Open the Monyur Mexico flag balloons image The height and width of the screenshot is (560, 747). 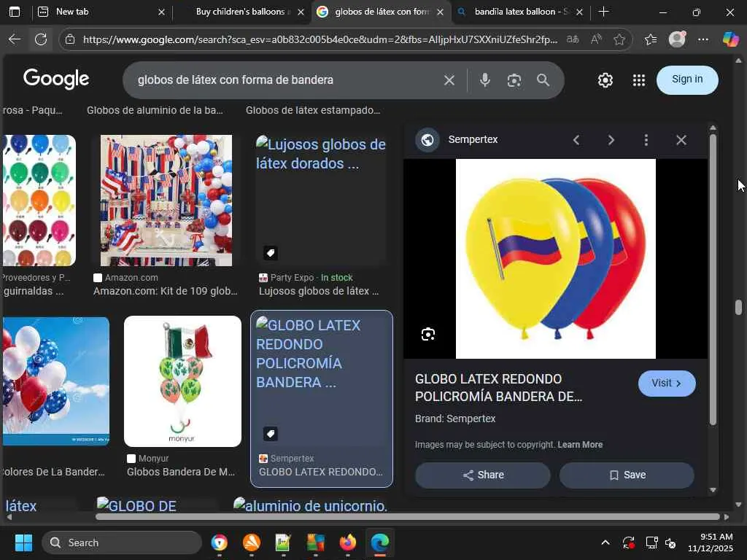[182, 381]
